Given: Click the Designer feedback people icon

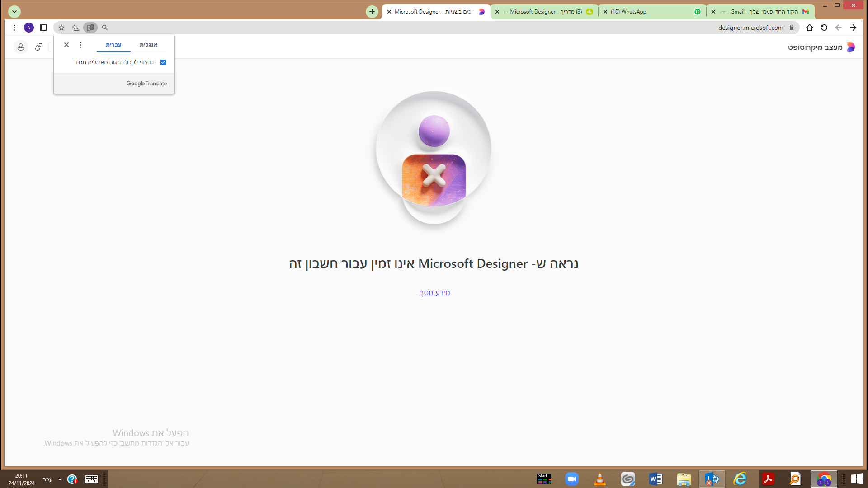Looking at the screenshot, I should click(39, 47).
